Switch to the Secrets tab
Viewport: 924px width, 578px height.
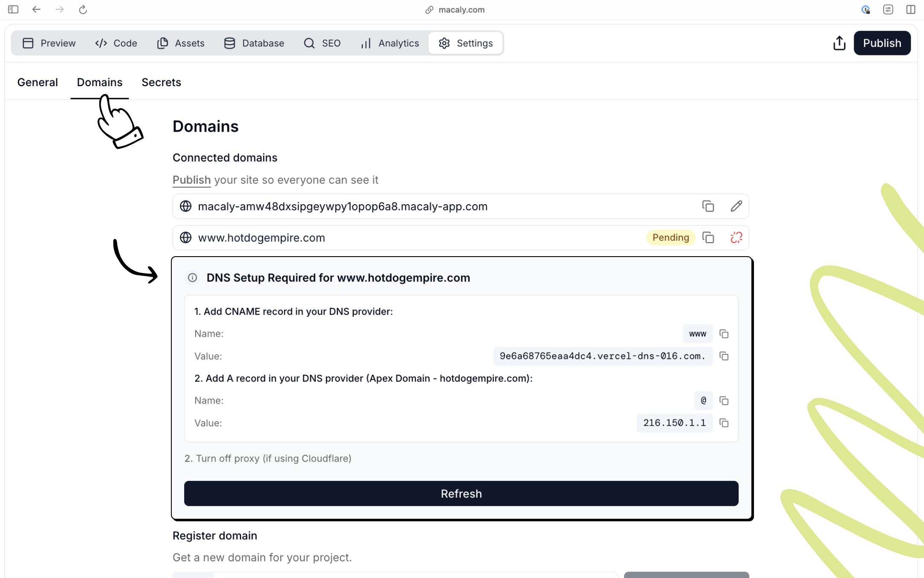click(x=162, y=82)
